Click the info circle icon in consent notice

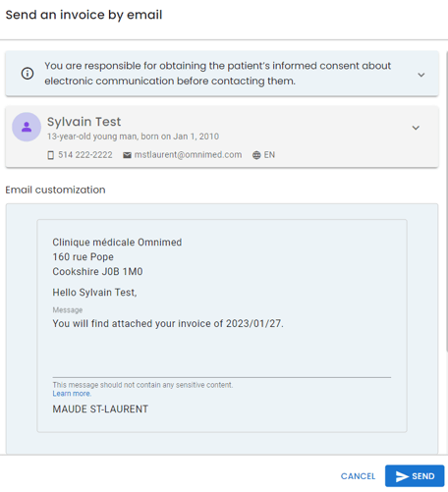coord(28,74)
